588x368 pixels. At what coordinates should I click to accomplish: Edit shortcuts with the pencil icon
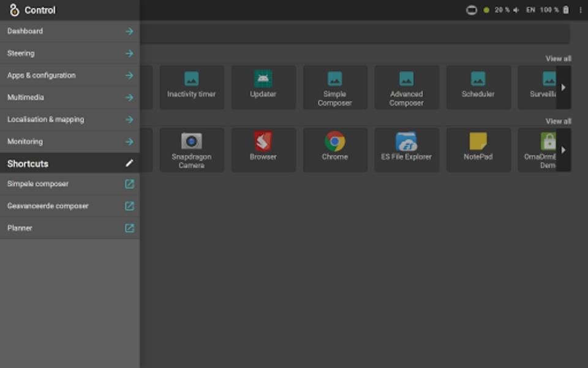(x=129, y=163)
